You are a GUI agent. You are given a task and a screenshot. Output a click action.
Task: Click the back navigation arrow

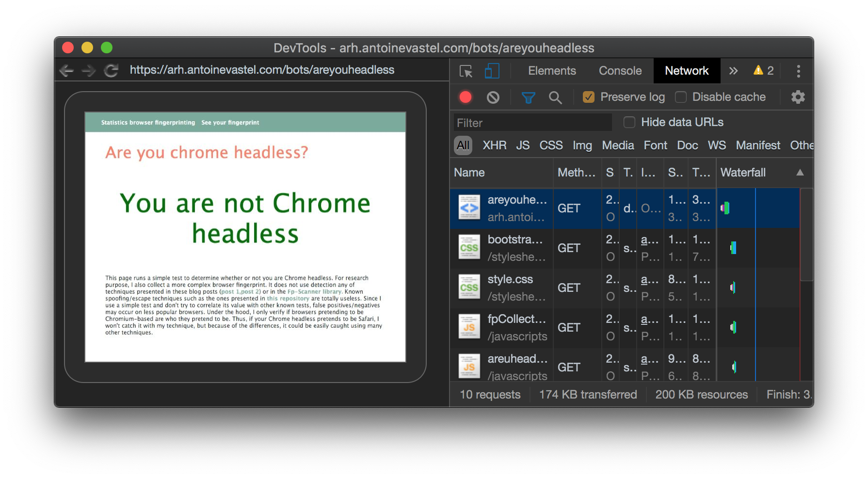(x=66, y=71)
